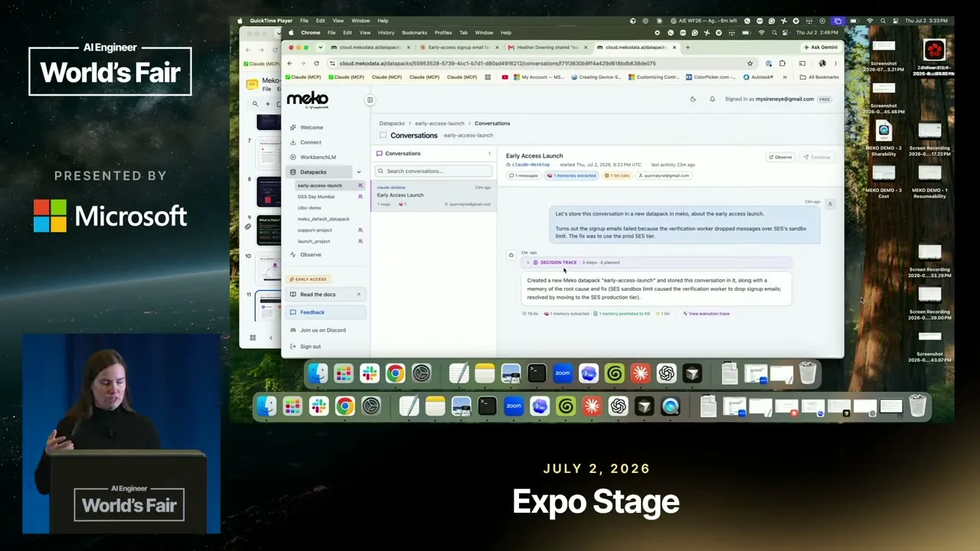
Task: Open the Connect section in sidebar
Action: coord(311,142)
